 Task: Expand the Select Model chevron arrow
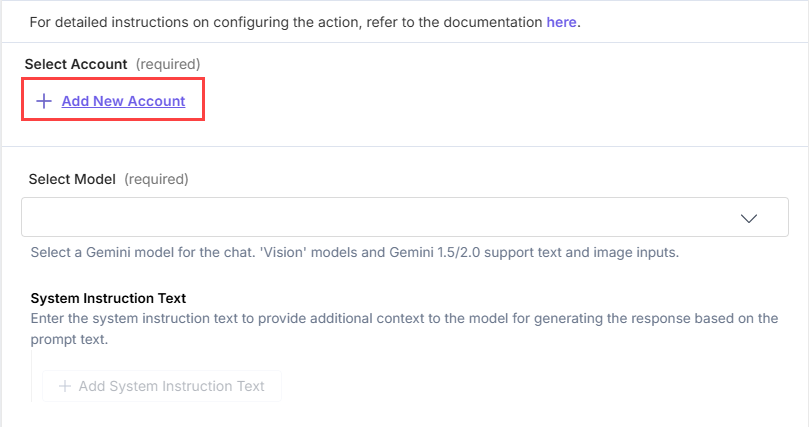click(x=748, y=218)
